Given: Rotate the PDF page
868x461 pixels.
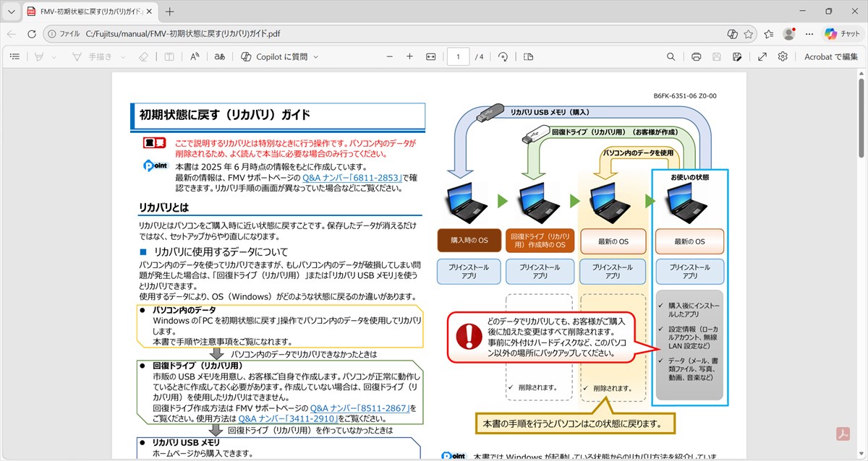Looking at the screenshot, I should point(503,56).
